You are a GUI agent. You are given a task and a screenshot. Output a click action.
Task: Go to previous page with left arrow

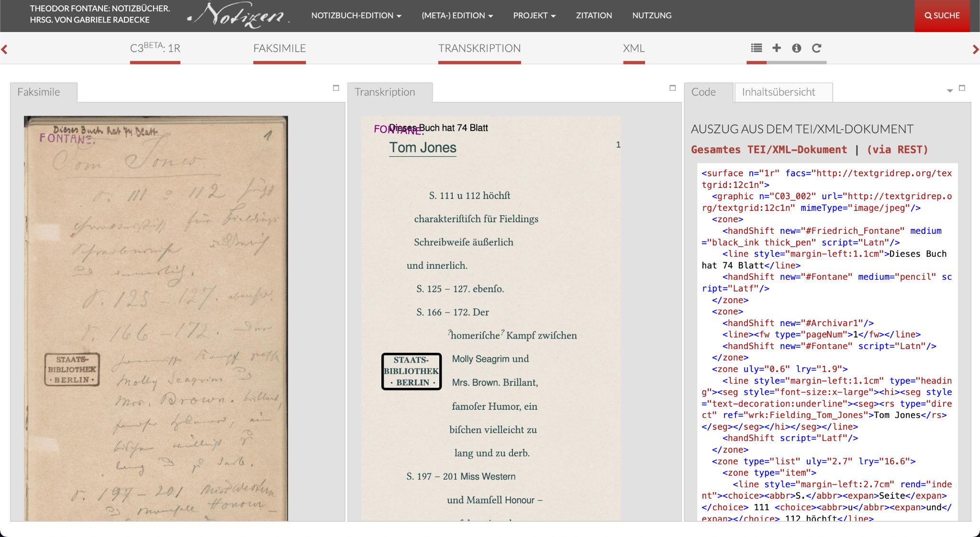pos(5,49)
